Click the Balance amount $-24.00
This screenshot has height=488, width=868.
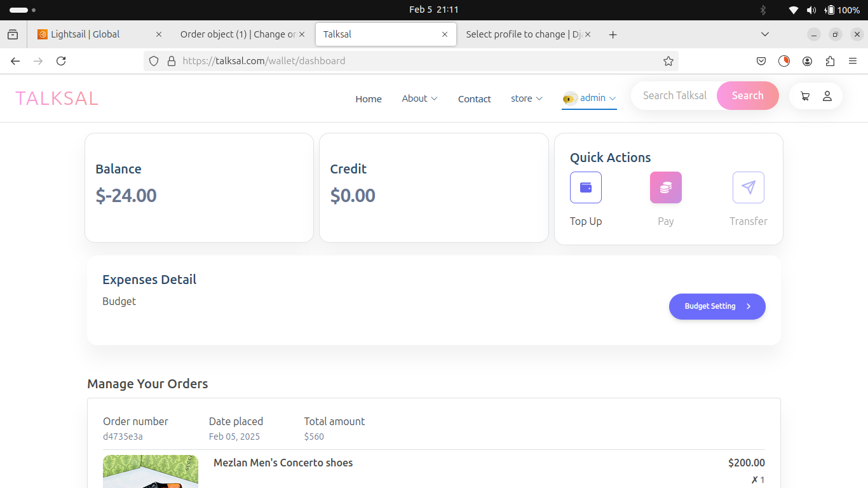coord(126,195)
